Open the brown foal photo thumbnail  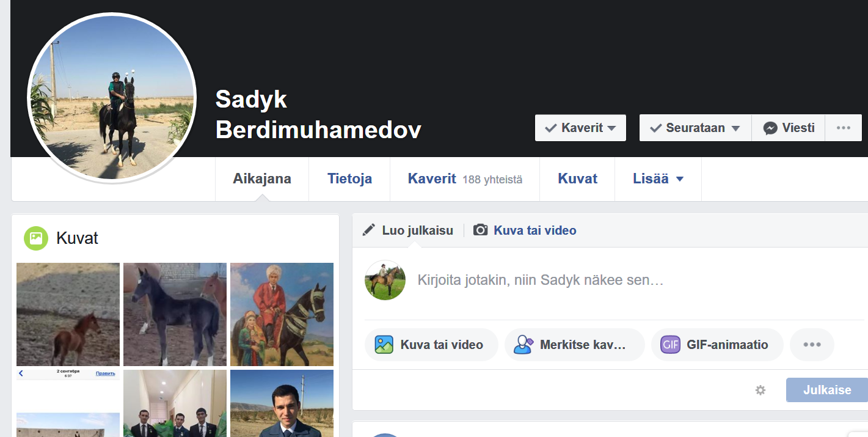pos(68,314)
